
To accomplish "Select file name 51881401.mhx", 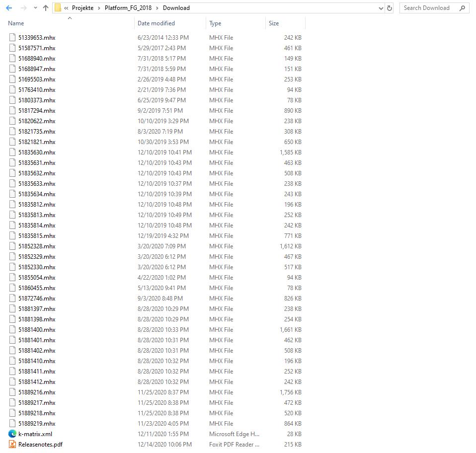I will (37, 340).
